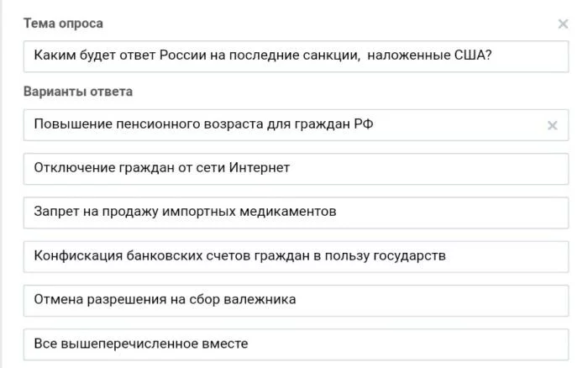Edit the 'Отмена разрешения на сбор валежника' option

coord(296,301)
